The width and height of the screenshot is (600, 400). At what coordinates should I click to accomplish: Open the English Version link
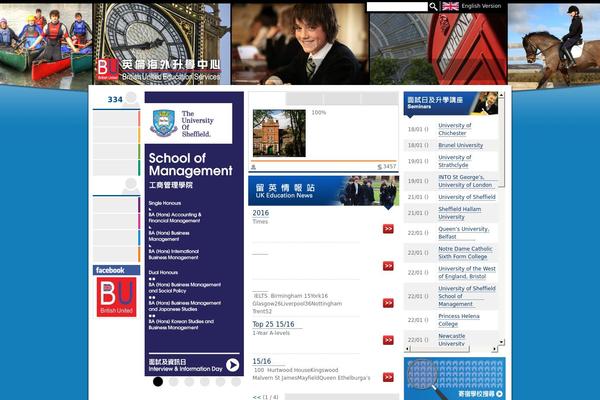481,6
